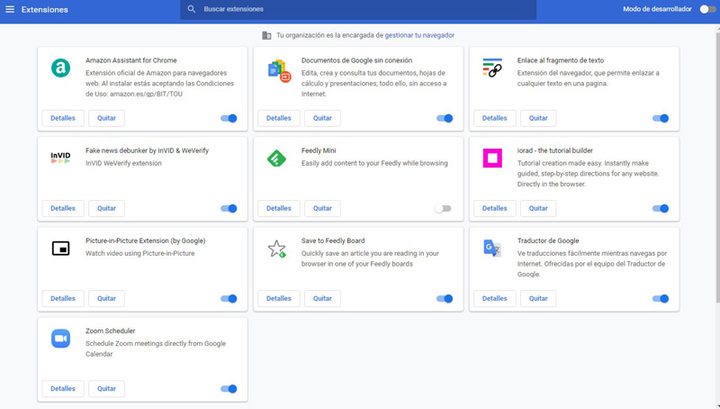
Task: Click 'Watch video using Picture-in-Picture' description
Action: pos(140,253)
